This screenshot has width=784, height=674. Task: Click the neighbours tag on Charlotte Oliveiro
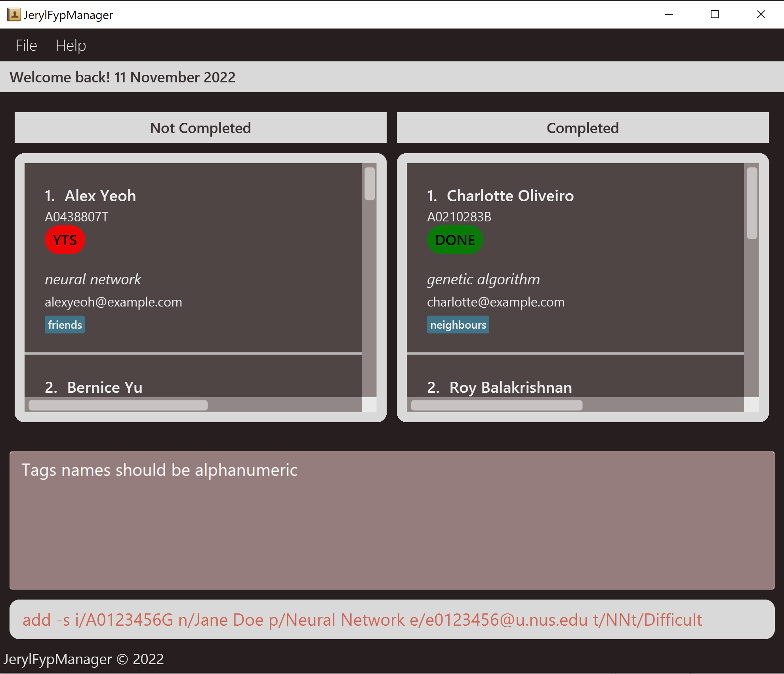point(458,325)
